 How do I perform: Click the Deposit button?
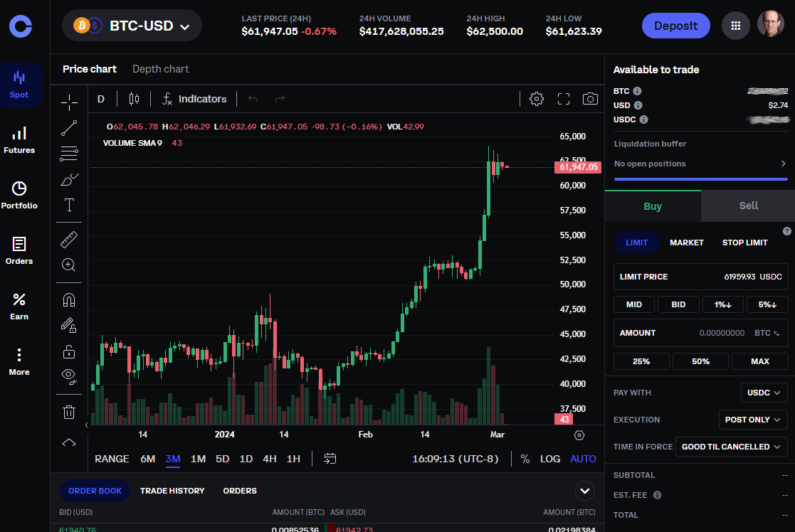tap(675, 26)
